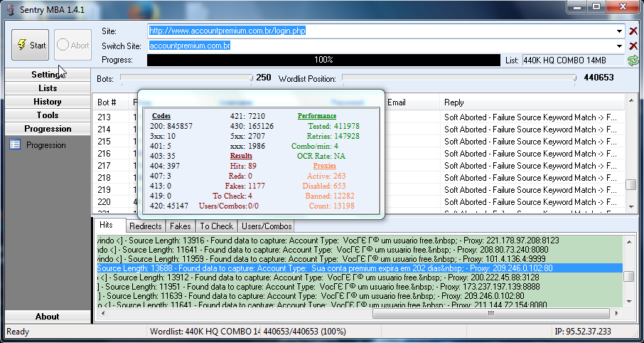Viewport: 644px width, 343px height.
Task: Open the Tools sidebar section
Action: tap(48, 115)
